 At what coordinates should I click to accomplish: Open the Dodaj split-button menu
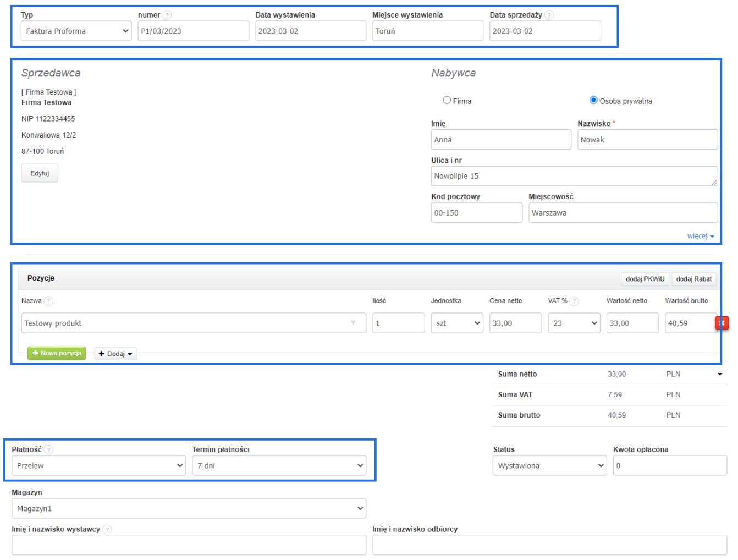pyautogui.click(x=115, y=354)
